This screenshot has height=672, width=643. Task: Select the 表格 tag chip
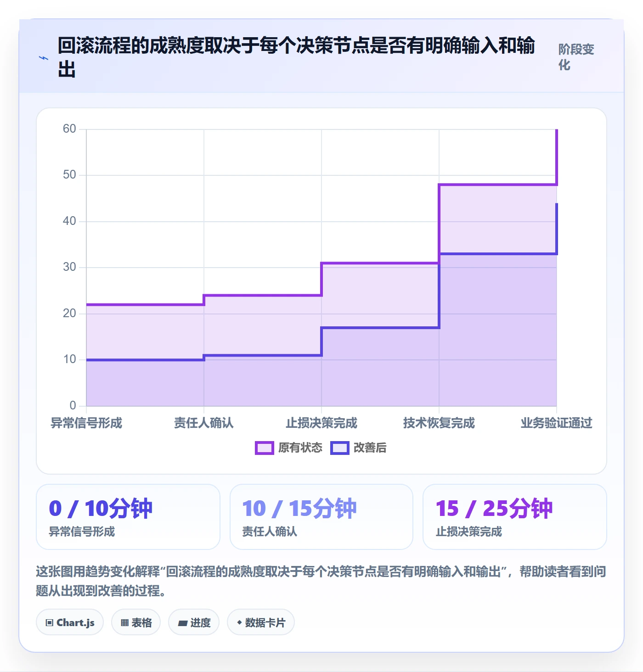[136, 622]
